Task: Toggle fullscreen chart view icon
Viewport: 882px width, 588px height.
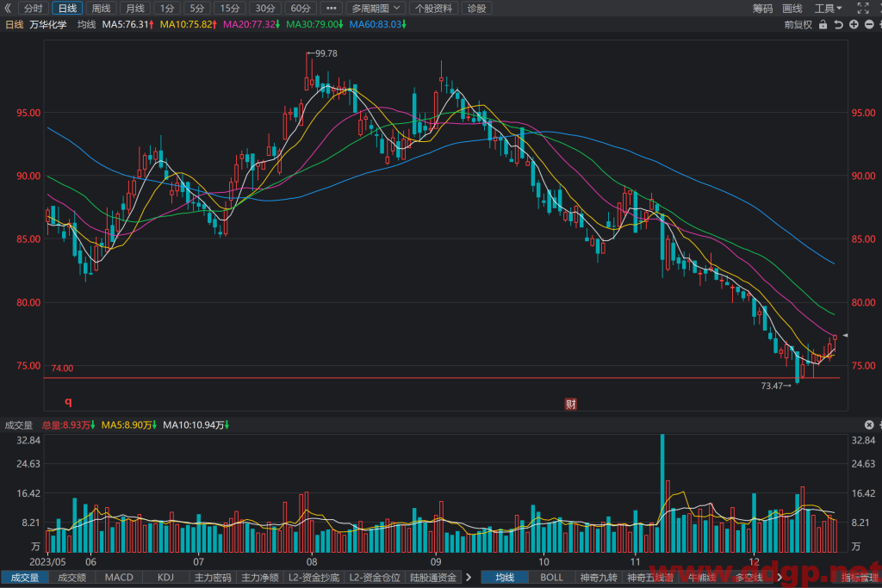Action: point(863,8)
